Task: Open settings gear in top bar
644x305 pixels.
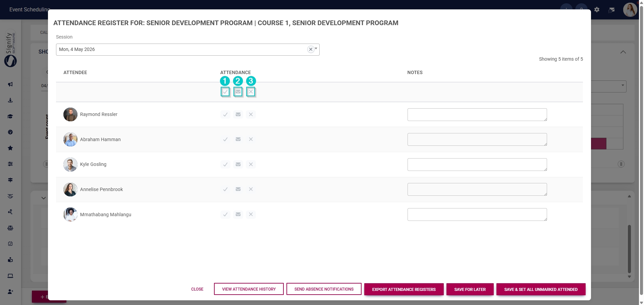Action: click(597, 10)
